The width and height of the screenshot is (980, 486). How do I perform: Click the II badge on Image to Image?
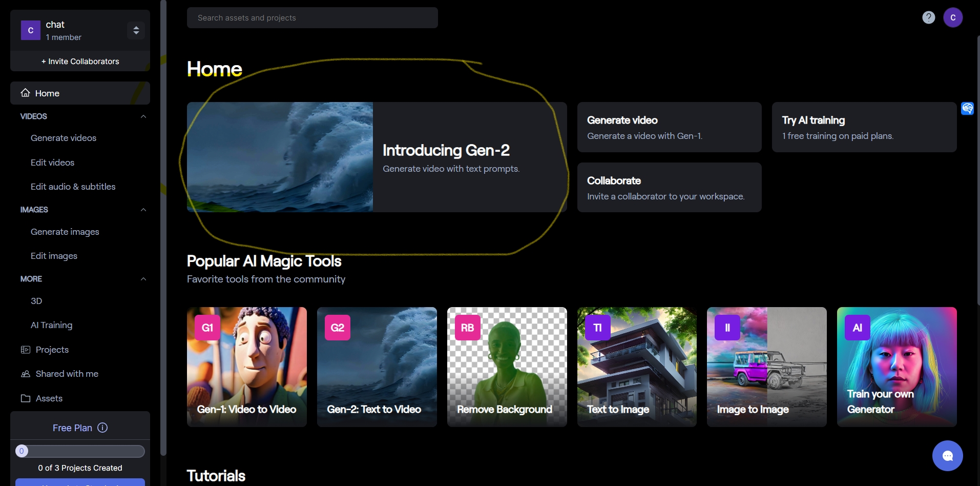(727, 328)
